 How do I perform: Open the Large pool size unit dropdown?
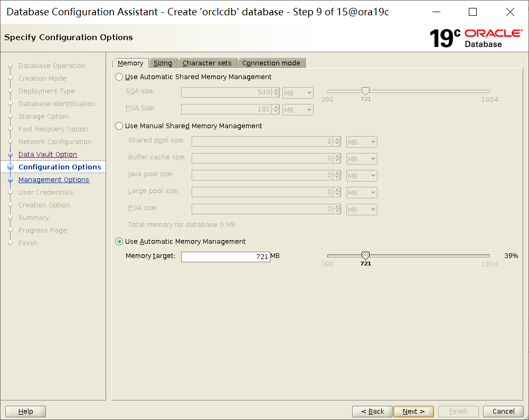coord(362,193)
